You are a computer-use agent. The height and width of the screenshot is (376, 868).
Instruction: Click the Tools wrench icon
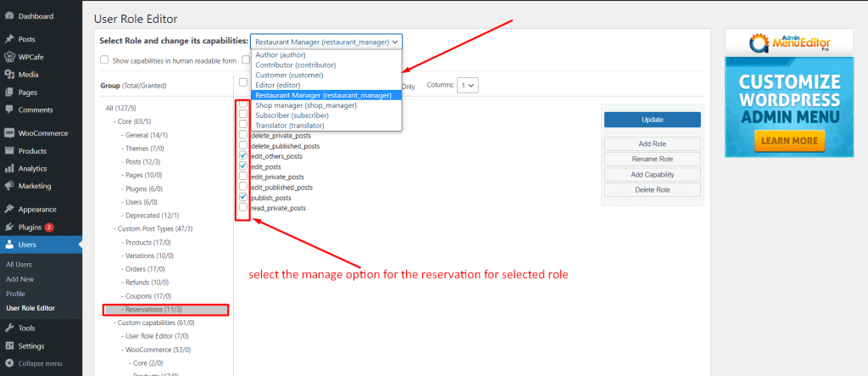click(x=8, y=328)
